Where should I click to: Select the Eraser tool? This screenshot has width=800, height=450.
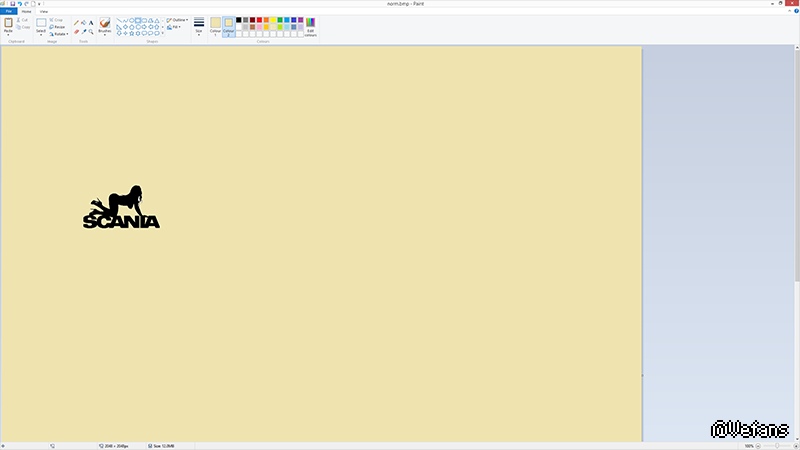[x=76, y=31]
